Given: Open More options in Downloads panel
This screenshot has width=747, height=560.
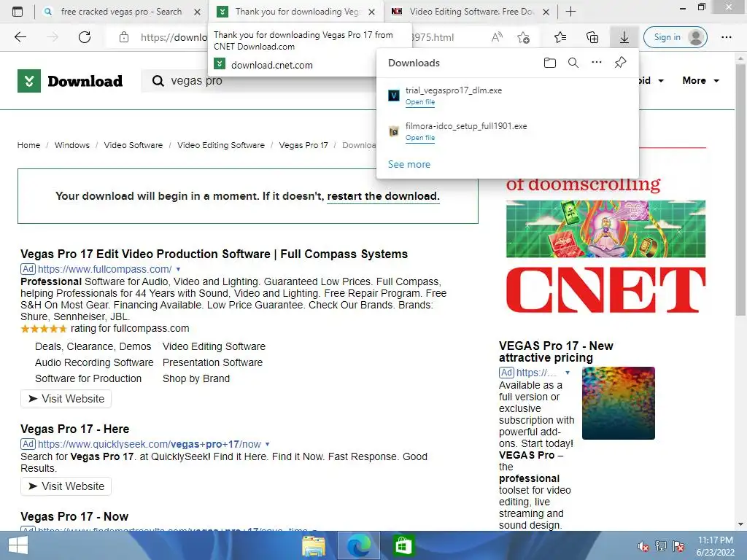Looking at the screenshot, I should click(x=597, y=62).
